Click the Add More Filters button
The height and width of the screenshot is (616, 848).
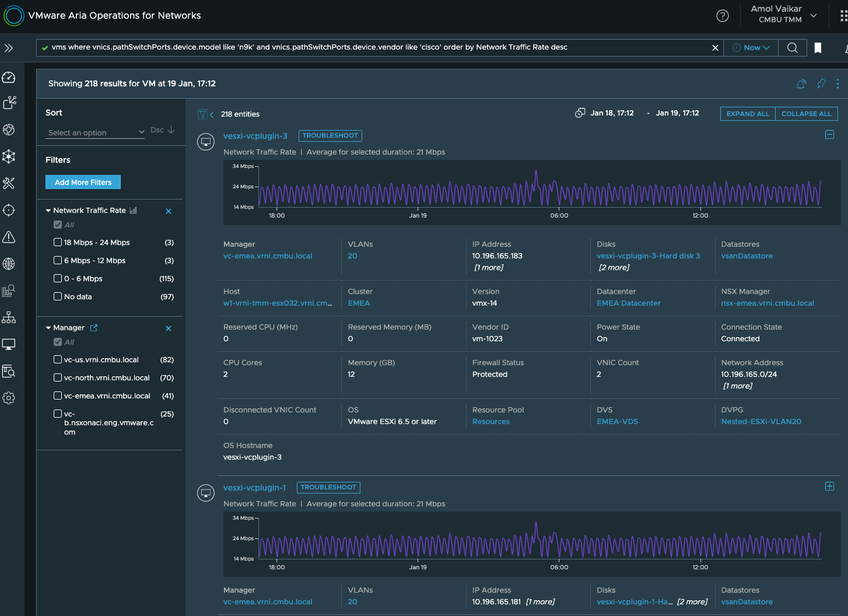83,182
